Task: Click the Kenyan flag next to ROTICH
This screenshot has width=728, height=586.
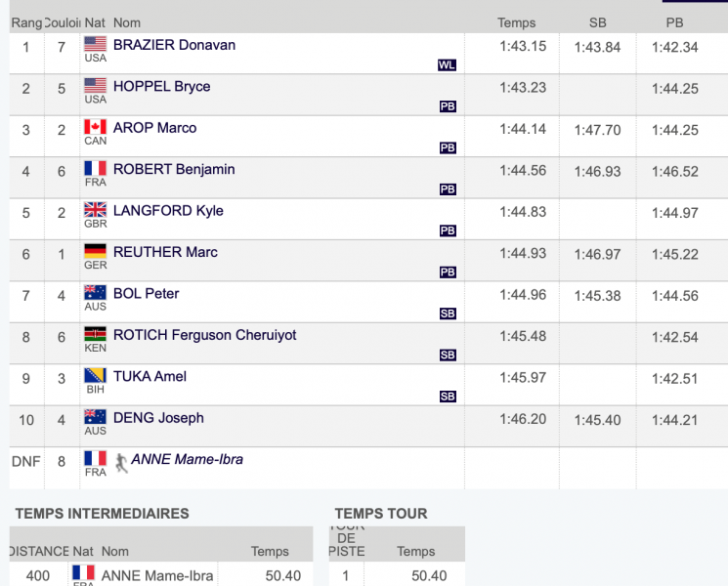Action: (95, 334)
